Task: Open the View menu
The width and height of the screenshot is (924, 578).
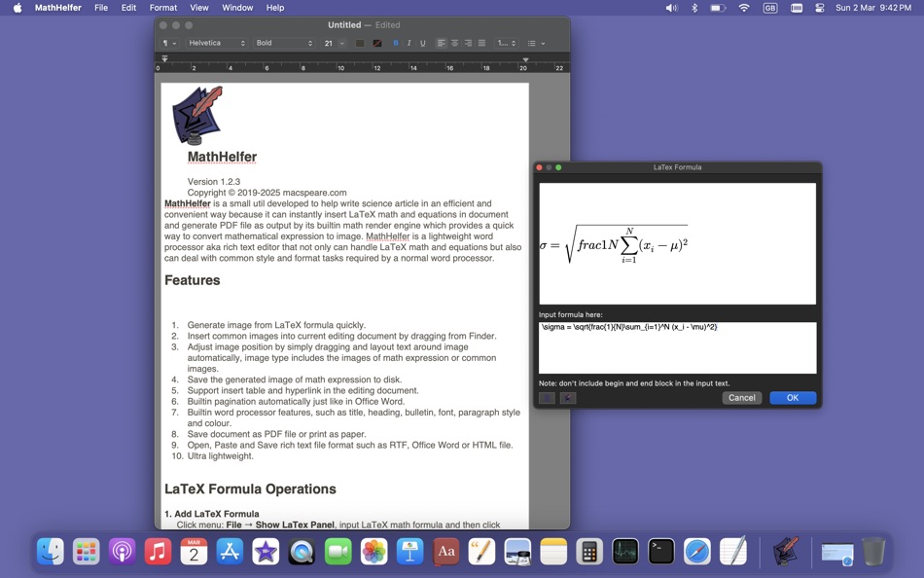Action: 199,8
